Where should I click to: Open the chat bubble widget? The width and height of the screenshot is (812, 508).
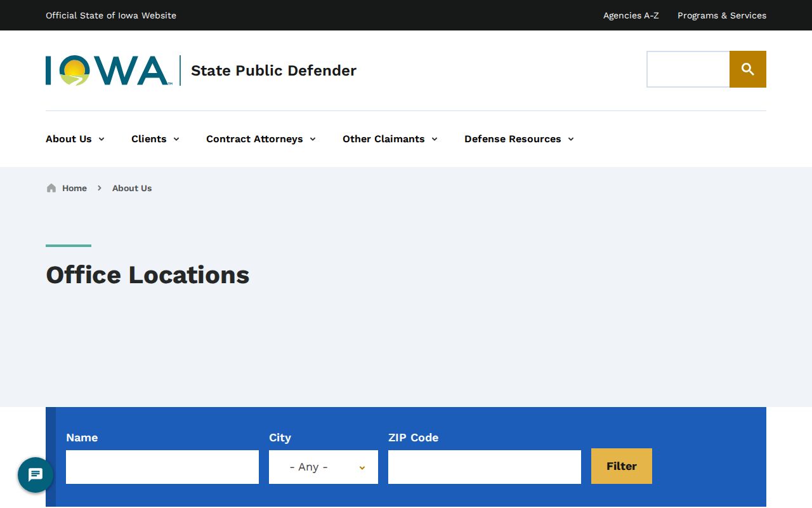click(36, 475)
